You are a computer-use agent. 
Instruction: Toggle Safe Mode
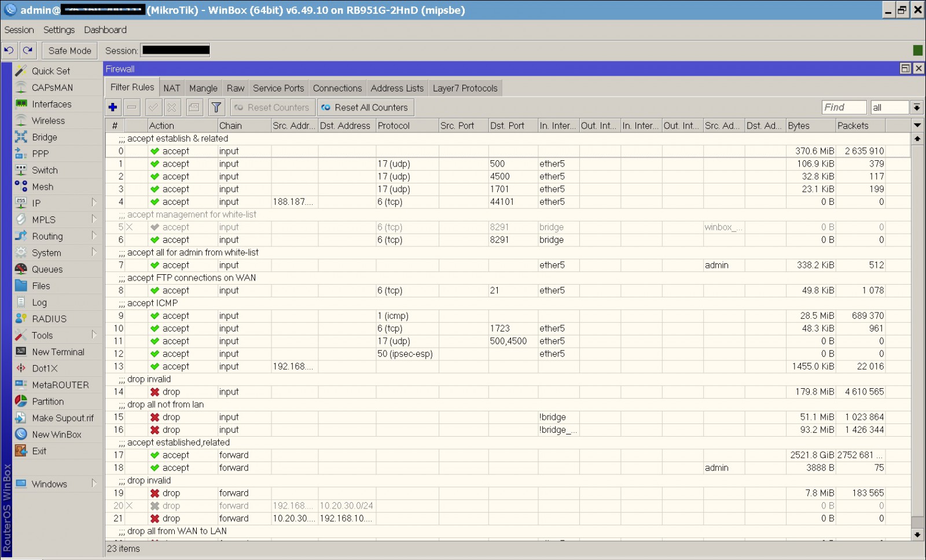click(69, 51)
